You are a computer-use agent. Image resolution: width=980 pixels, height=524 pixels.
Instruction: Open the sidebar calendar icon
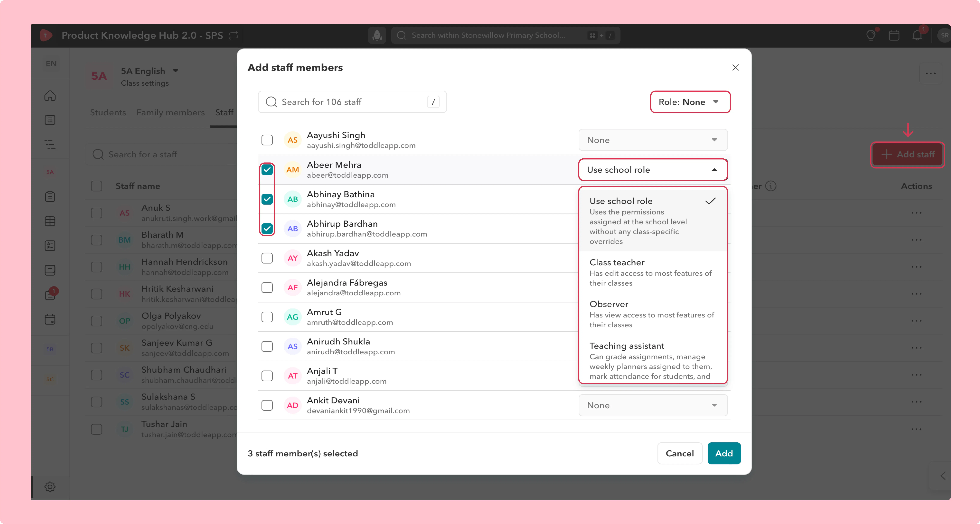(x=50, y=319)
